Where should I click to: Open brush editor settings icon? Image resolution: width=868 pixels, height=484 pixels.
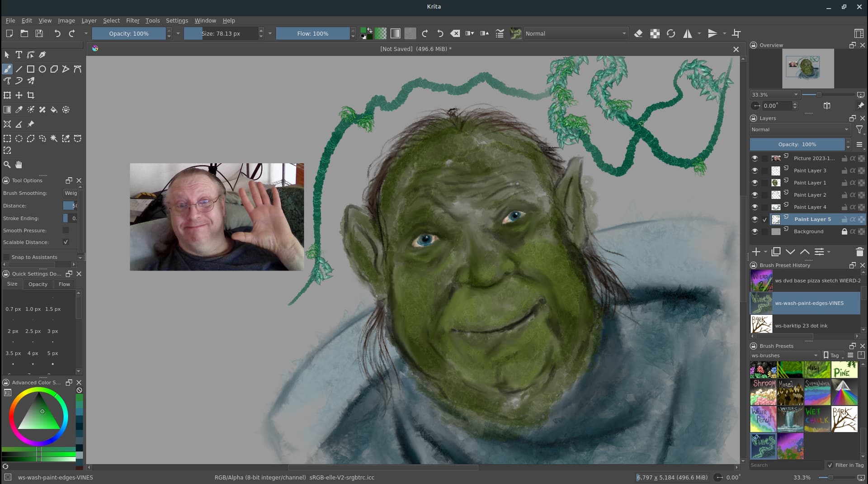tap(500, 33)
